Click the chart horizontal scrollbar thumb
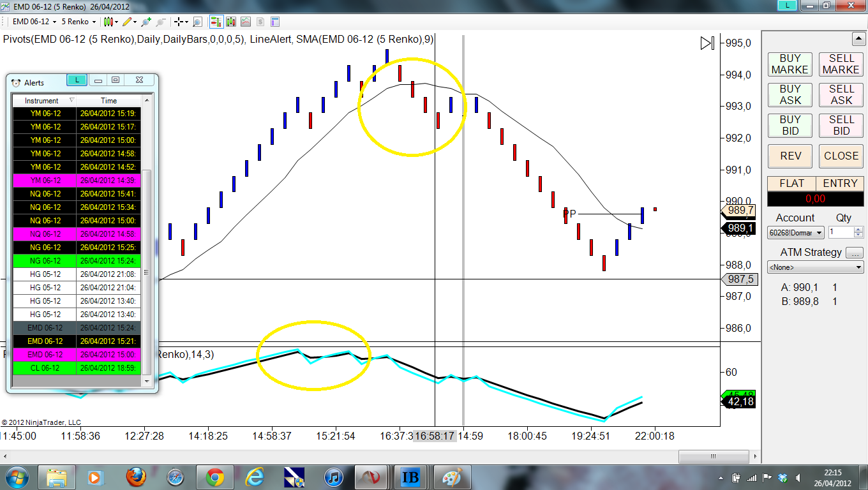Image resolution: width=868 pixels, height=490 pixels. tap(715, 457)
